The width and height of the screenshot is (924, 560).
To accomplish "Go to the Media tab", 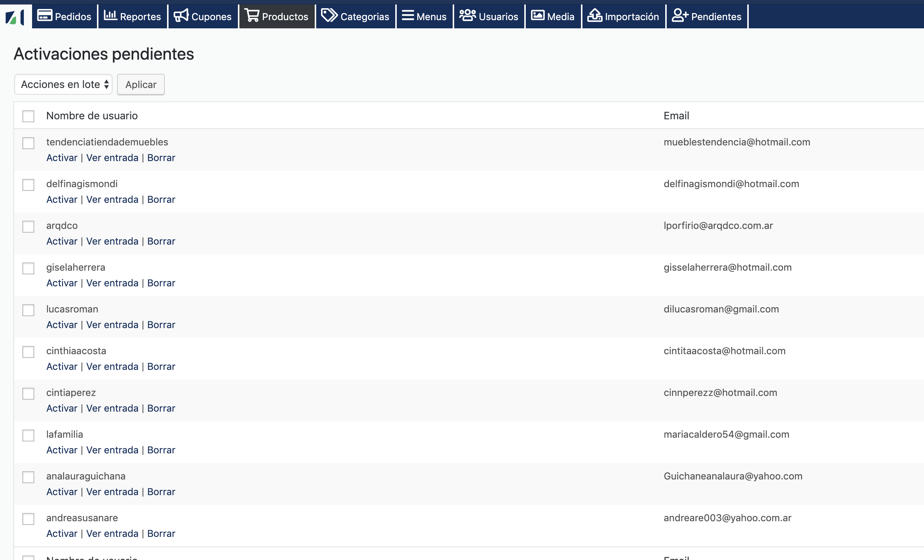I will (x=553, y=16).
